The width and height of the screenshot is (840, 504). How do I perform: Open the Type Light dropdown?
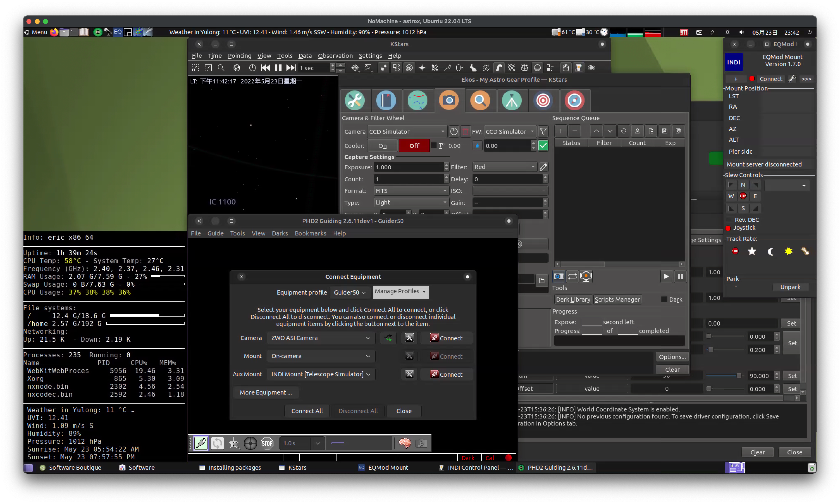click(x=411, y=202)
